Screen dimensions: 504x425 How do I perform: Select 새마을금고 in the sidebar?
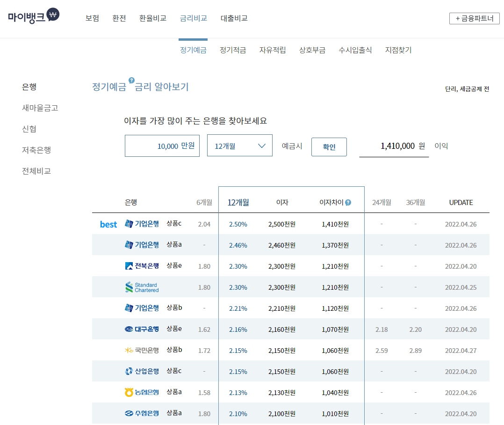[x=40, y=108]
